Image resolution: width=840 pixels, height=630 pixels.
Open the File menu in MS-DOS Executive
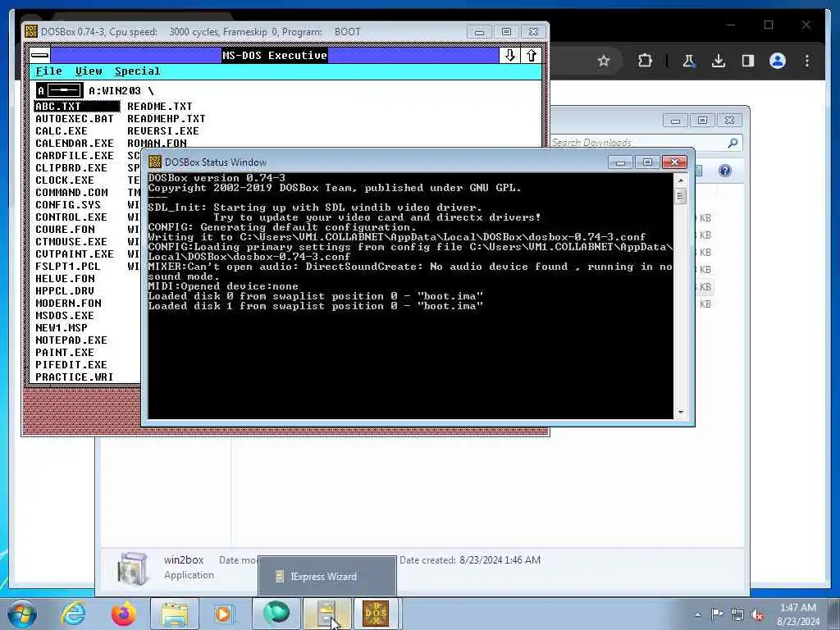(x=48, y=71)
